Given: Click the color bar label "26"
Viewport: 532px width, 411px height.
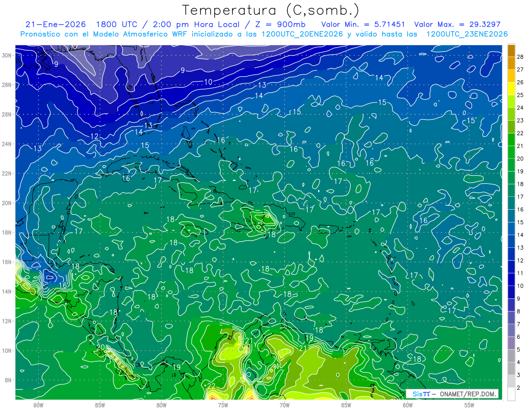Looking at the screenshot, I should pyautogui.click(x=520, y=82).
